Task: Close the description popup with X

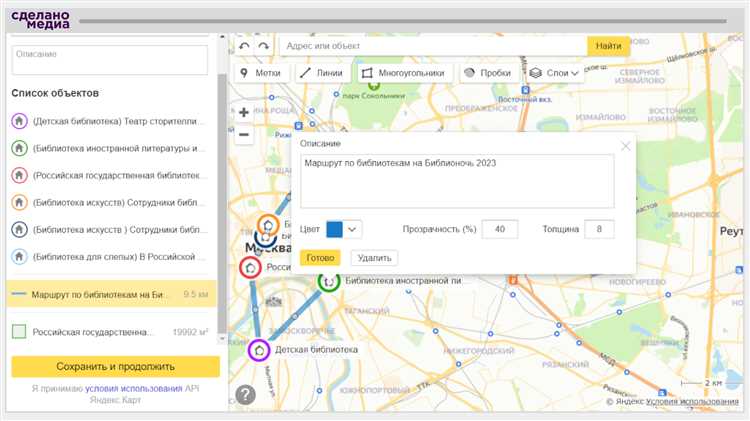Action: tap(626, 146)
